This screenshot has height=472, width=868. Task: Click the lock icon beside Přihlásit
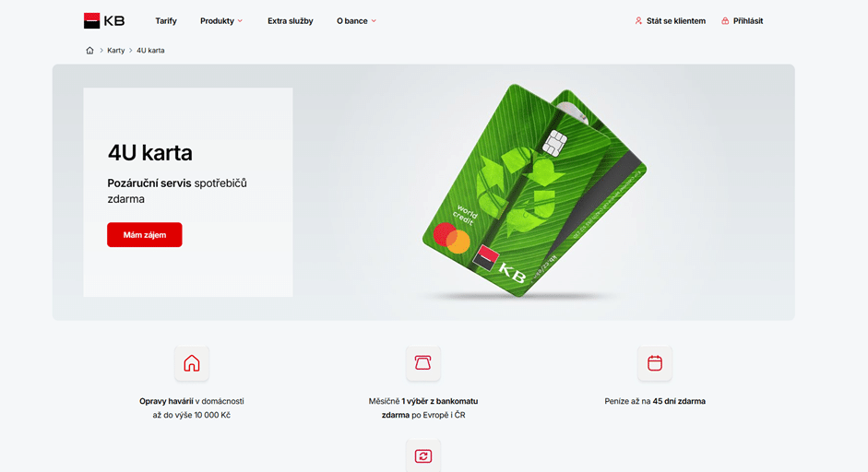coord(725,21)
